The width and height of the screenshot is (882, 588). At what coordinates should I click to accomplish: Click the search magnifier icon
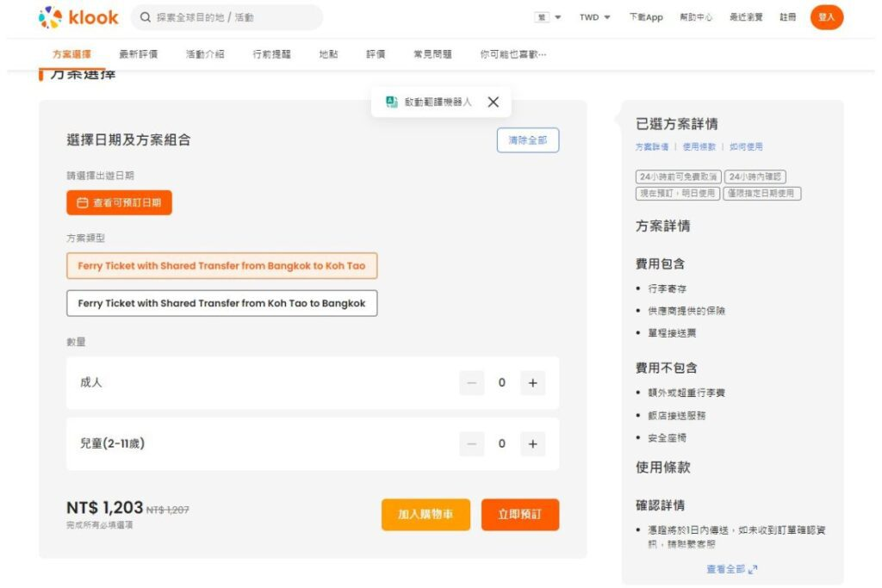(x=145, y=17)
